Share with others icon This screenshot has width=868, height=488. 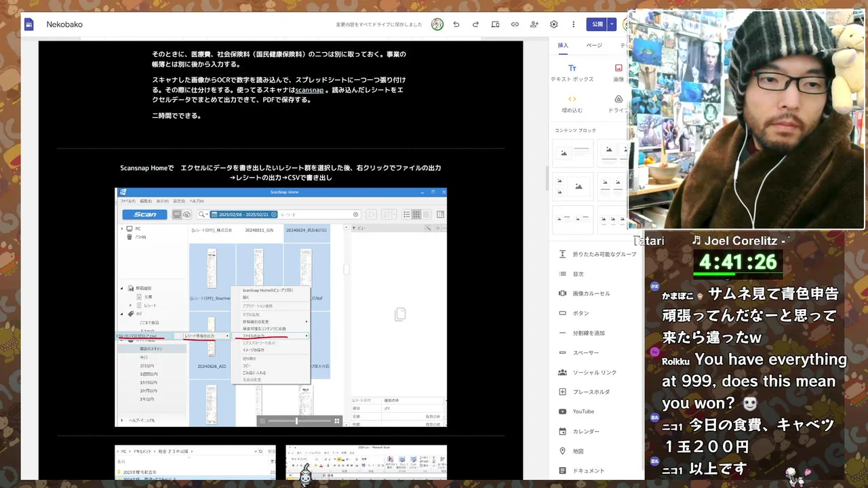(534, 24)
